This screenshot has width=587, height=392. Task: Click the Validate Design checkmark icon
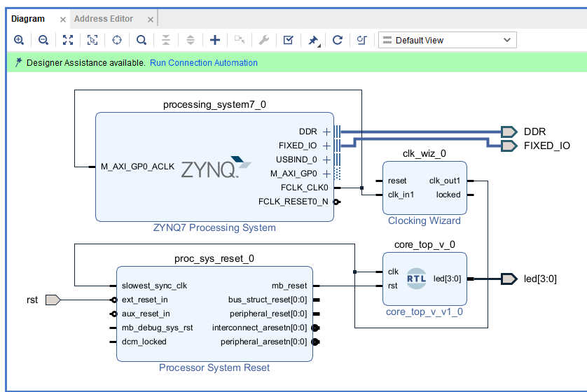288,40
